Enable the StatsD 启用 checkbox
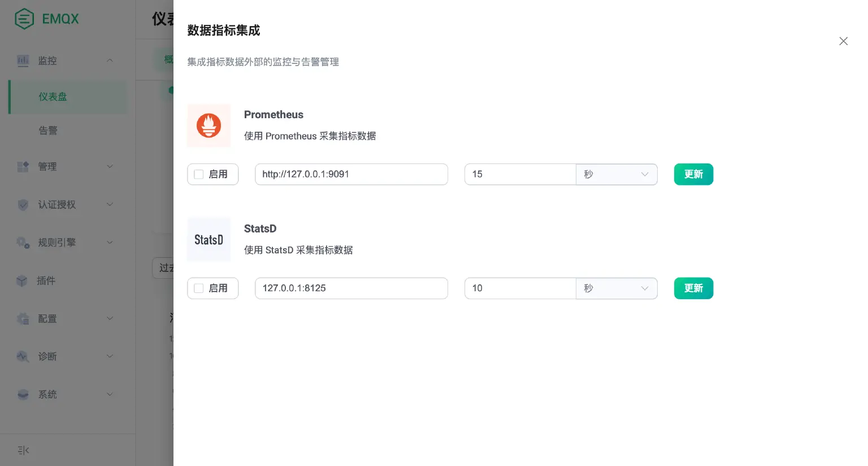Viewport: 868px width, 466px height. click(x=199, y=288)
